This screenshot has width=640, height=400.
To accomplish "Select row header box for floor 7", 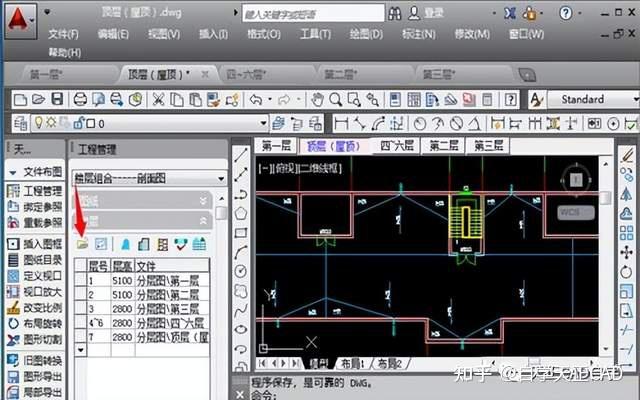I will tap(81, 337).
